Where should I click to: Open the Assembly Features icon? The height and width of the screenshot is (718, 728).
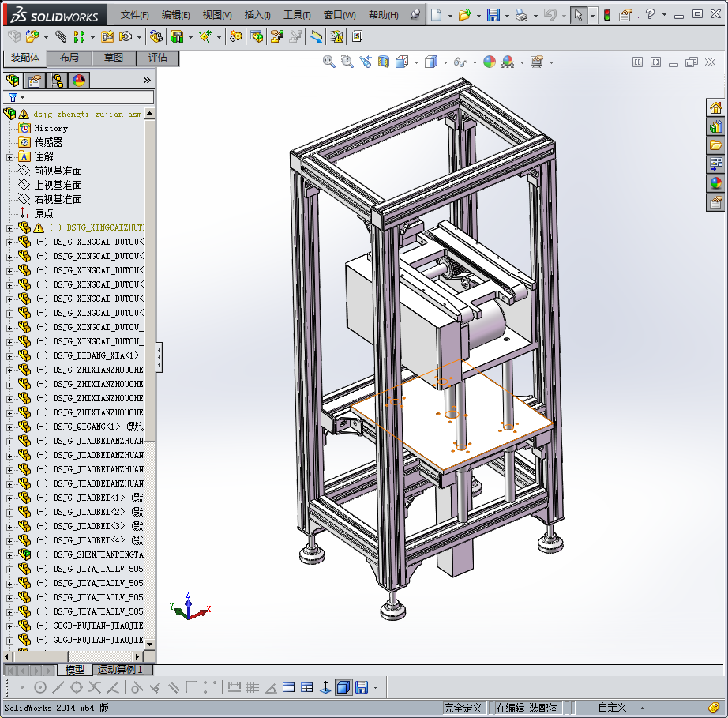click(x=177, y=36)
